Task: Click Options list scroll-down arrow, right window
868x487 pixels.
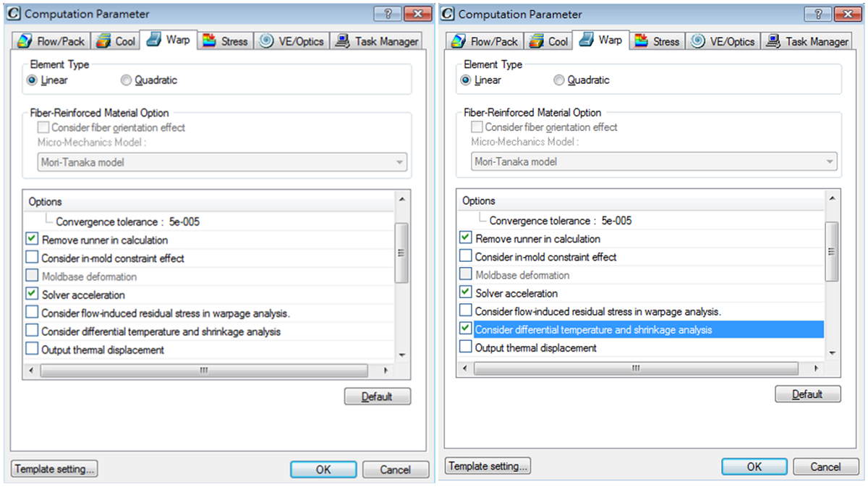Action: [x=832, y=352]
